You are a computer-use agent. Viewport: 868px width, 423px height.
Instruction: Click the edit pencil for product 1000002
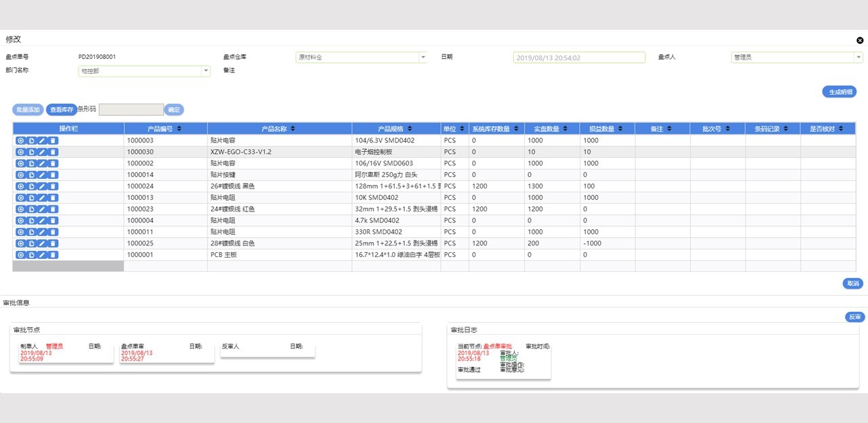point(42,163)
